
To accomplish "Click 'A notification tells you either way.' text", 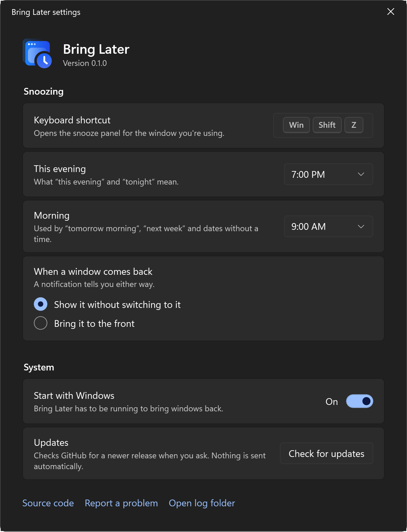I will [94, 284].
